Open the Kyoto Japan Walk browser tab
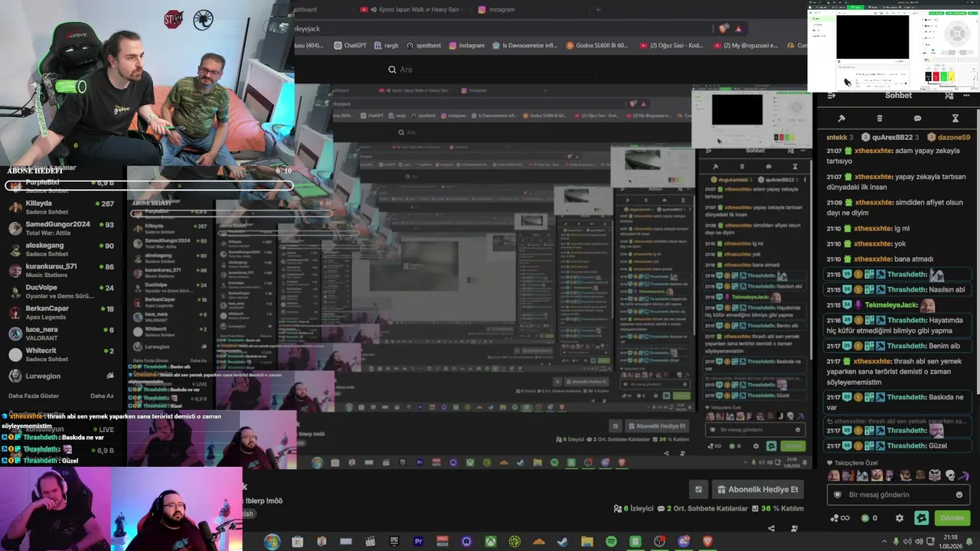Image resolution: width=980 pixels, height=551 pixels. [410, 9]
